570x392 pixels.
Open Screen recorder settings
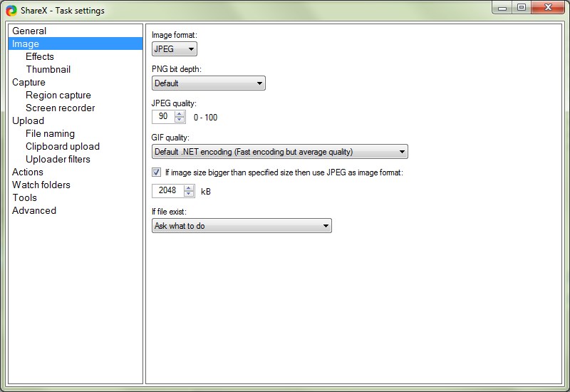click(60, 108)
